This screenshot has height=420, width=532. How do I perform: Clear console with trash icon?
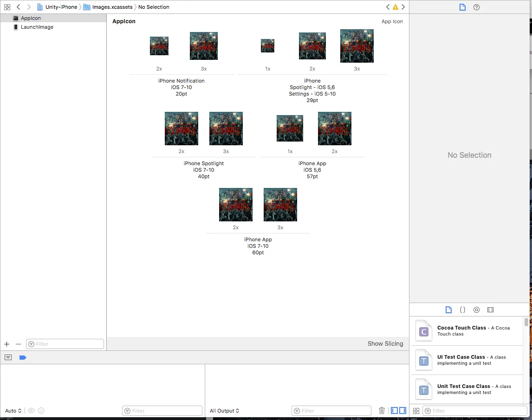pos(382,411)
